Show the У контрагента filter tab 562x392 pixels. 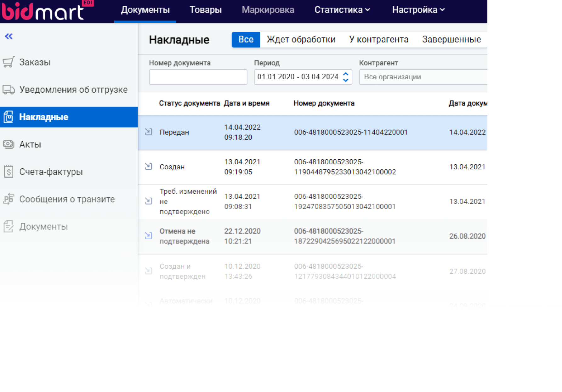click(x=378, y=40)
